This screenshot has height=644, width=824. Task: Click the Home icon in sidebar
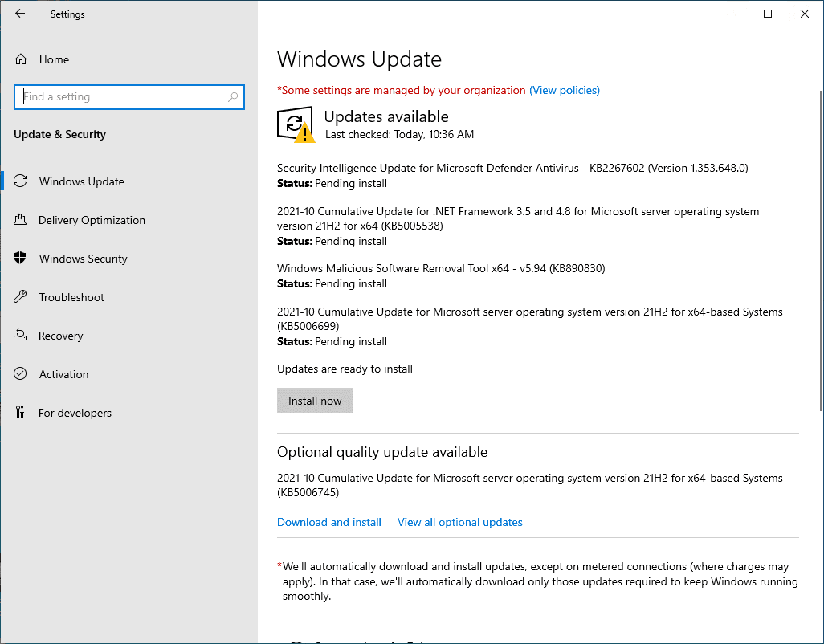(21, 59)
